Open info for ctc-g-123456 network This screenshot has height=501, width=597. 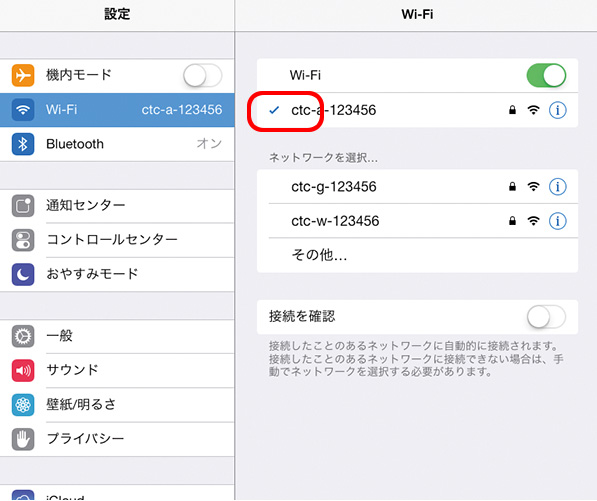click(557, 187)
